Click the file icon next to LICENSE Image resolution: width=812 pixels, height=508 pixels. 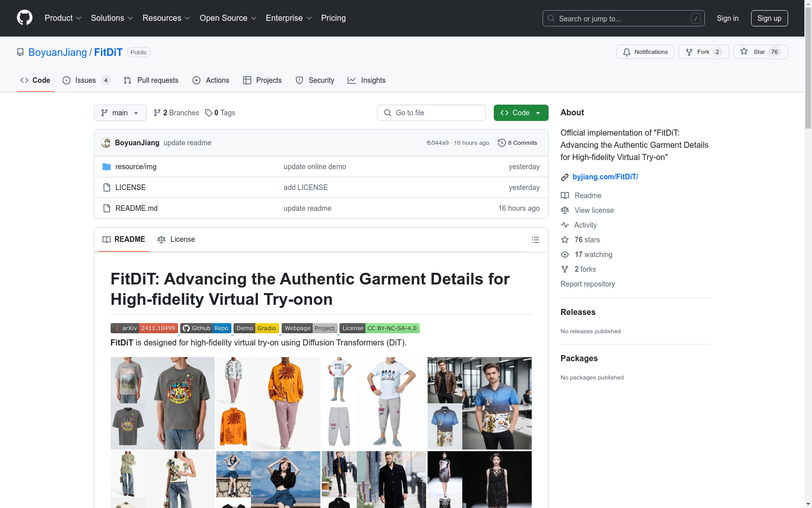(107, 187)
